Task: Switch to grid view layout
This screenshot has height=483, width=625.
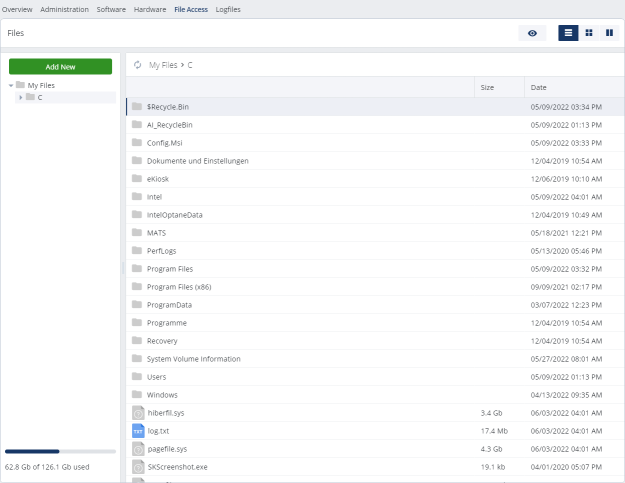Action: [589, 33]
